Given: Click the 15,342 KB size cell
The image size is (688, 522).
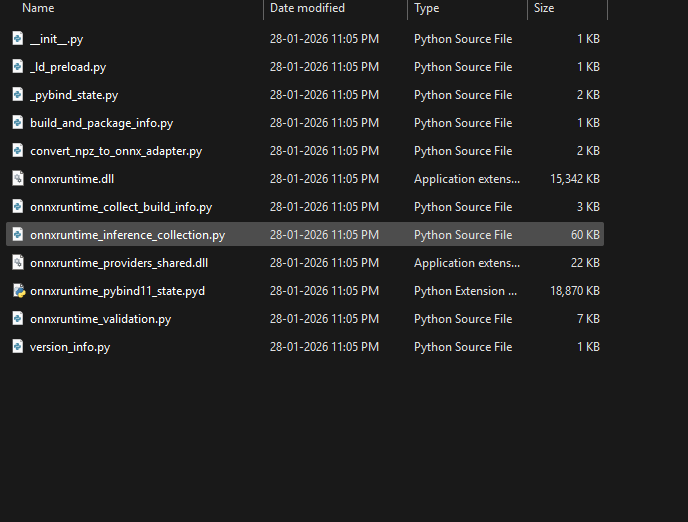Looking at the screenshot, I should (574, 179).
